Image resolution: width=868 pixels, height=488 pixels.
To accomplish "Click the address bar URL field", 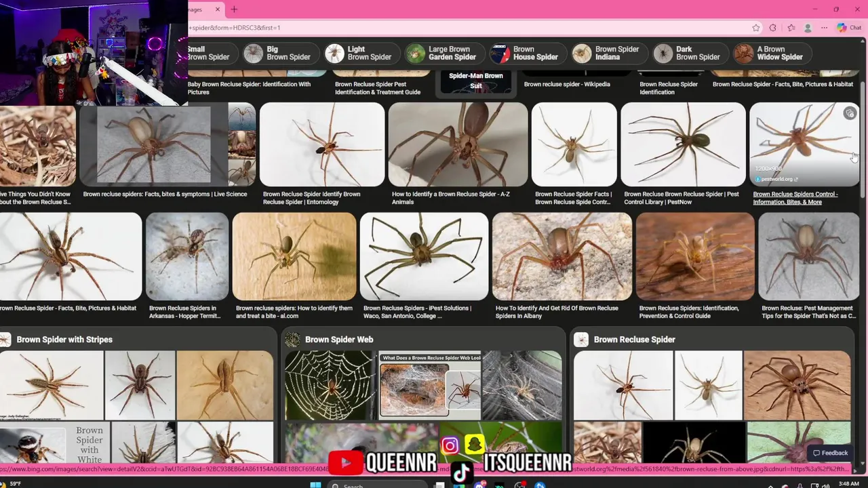I will tap(468, 28).
